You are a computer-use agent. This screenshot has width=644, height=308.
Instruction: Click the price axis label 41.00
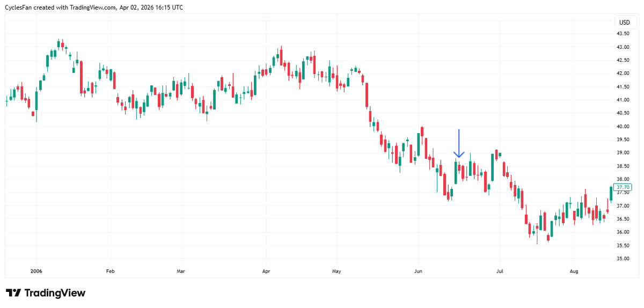(x=623, y=100)
